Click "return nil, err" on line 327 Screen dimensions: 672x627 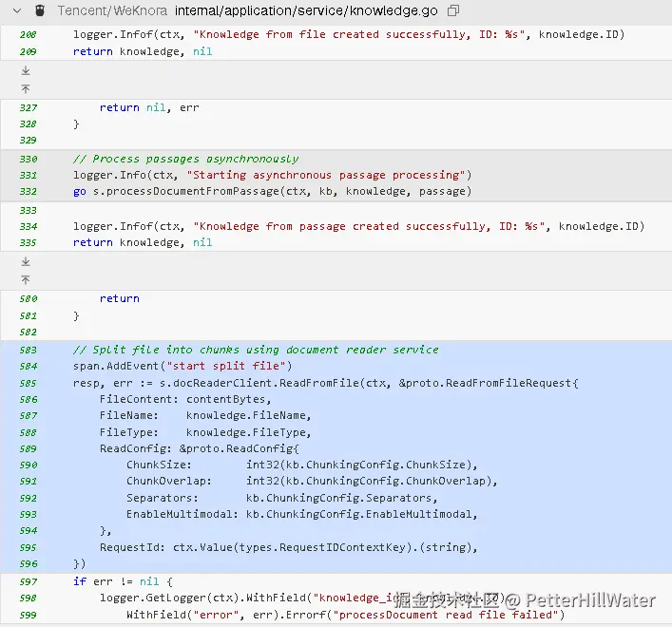(x=149, y=108)
